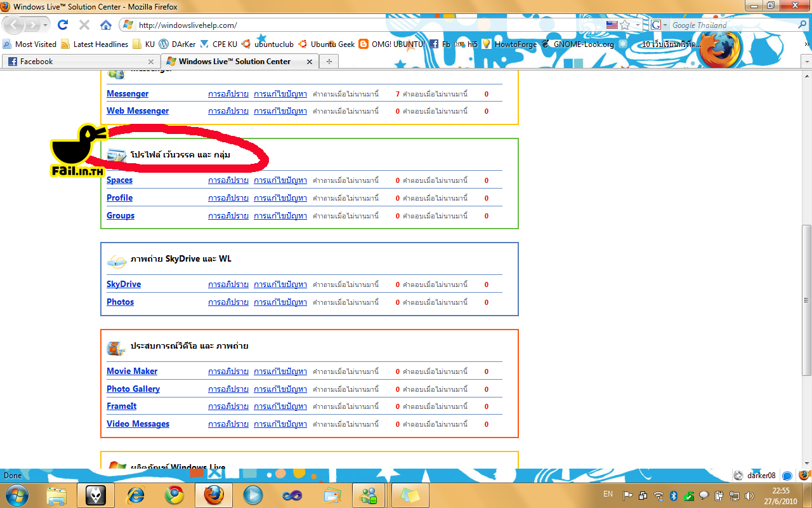
Task: Click the Firefox icon in the taskbar
Action: coord(214,495)
